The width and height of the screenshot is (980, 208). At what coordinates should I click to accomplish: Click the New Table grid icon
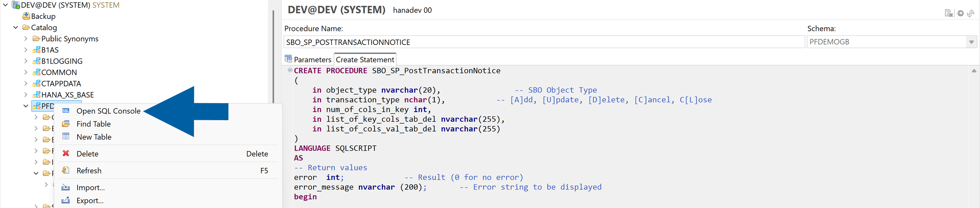pos(66,137)
